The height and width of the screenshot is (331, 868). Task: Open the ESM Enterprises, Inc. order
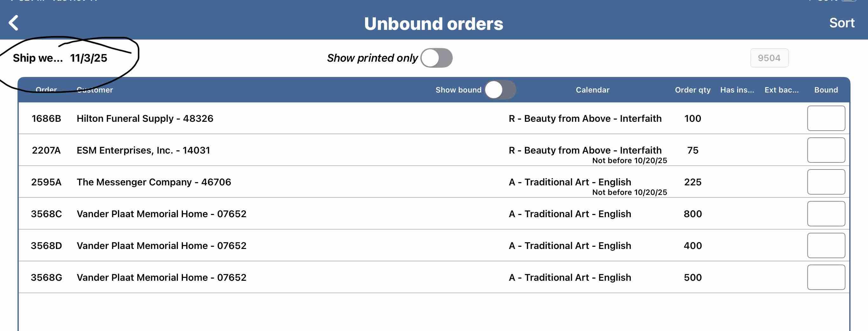coord(143,150)
